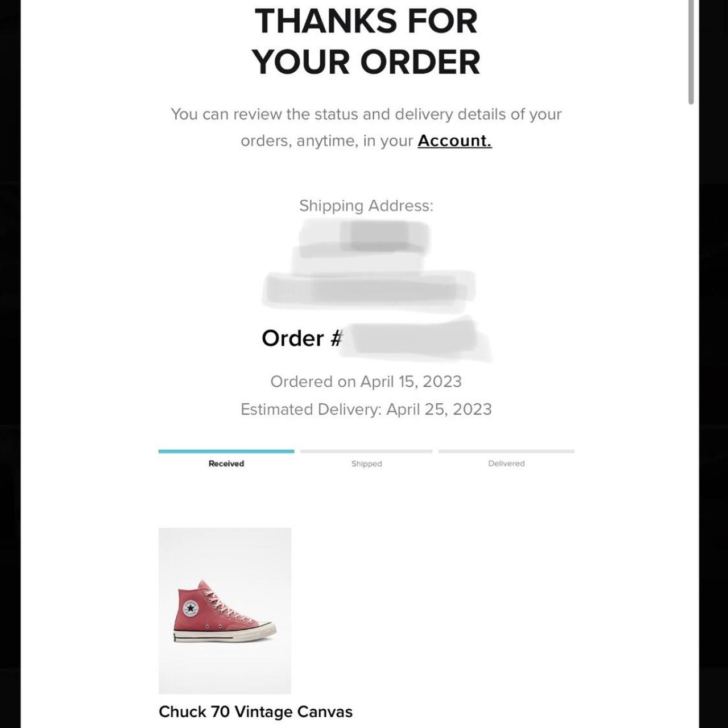Click the blurred order number
Viewport: 728px width, 728px height.
[x=415, y=340]
